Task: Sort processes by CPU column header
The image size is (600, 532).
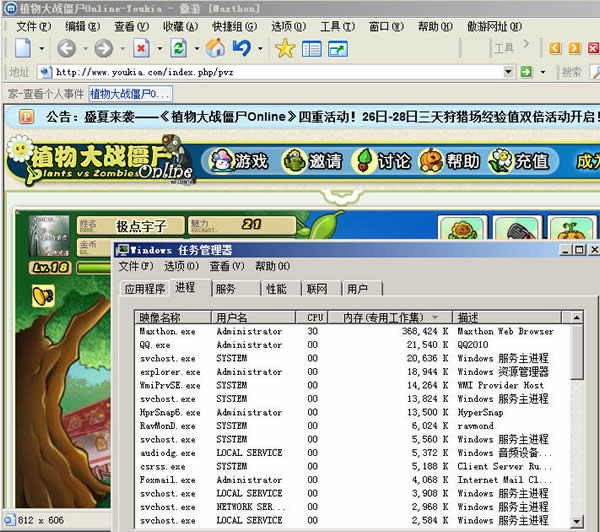Action: [x=311, y=317]
